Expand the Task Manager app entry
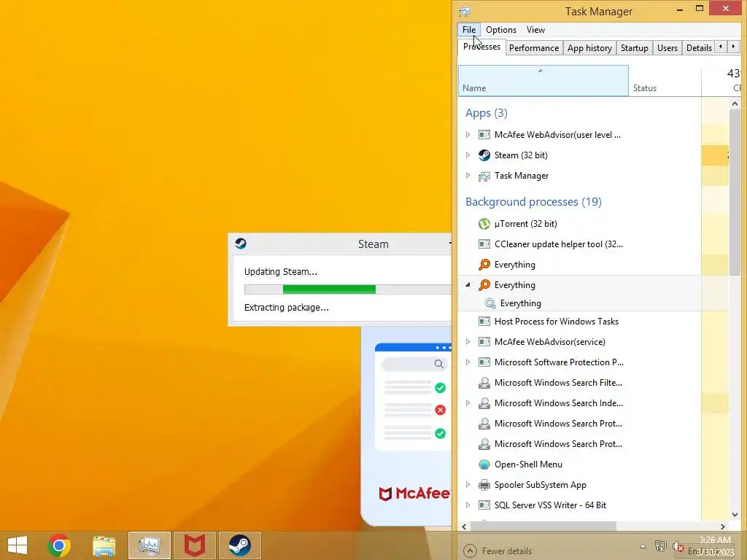747x560 pixels. (x=468, y=176)
